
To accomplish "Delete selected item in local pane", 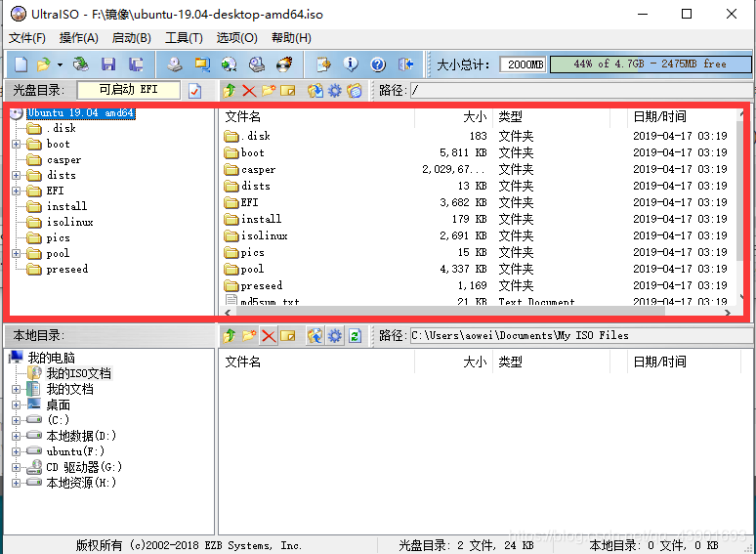I will point(269,335).
